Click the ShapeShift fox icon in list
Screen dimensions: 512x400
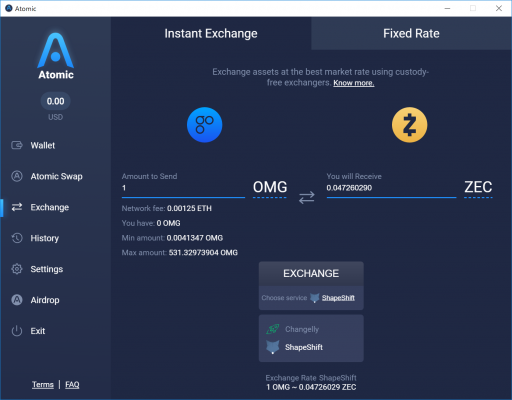click(272, 347)
